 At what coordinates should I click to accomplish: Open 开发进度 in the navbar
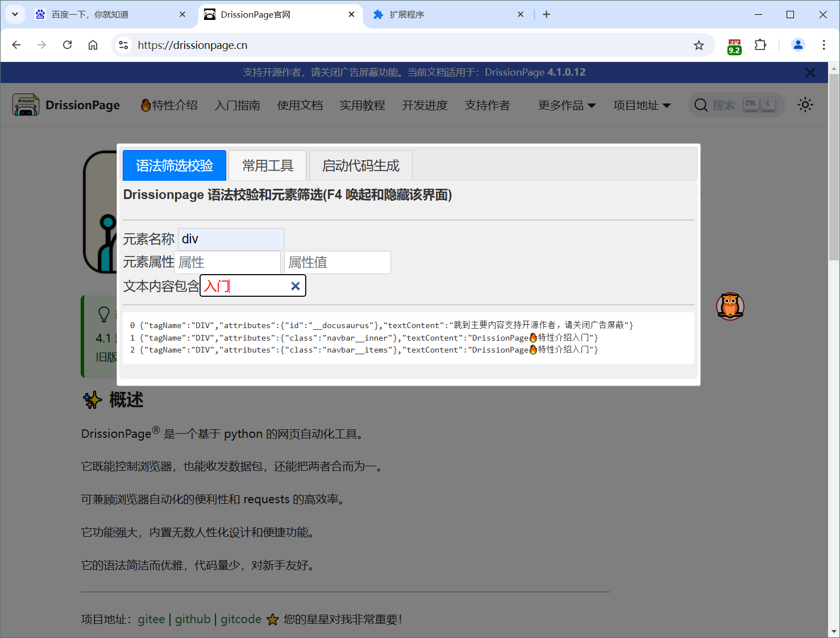pyautogui.click(x=425, y=105)
